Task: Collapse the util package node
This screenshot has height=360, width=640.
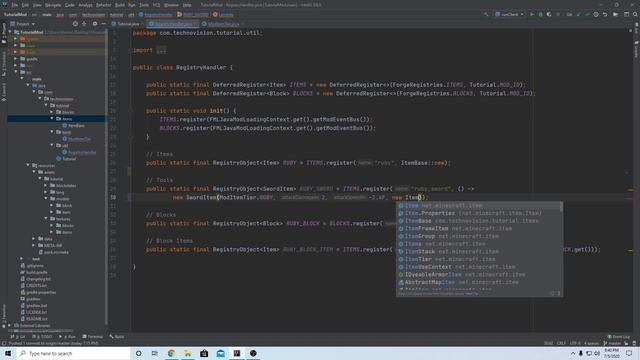Action: (x=52, y=145)
